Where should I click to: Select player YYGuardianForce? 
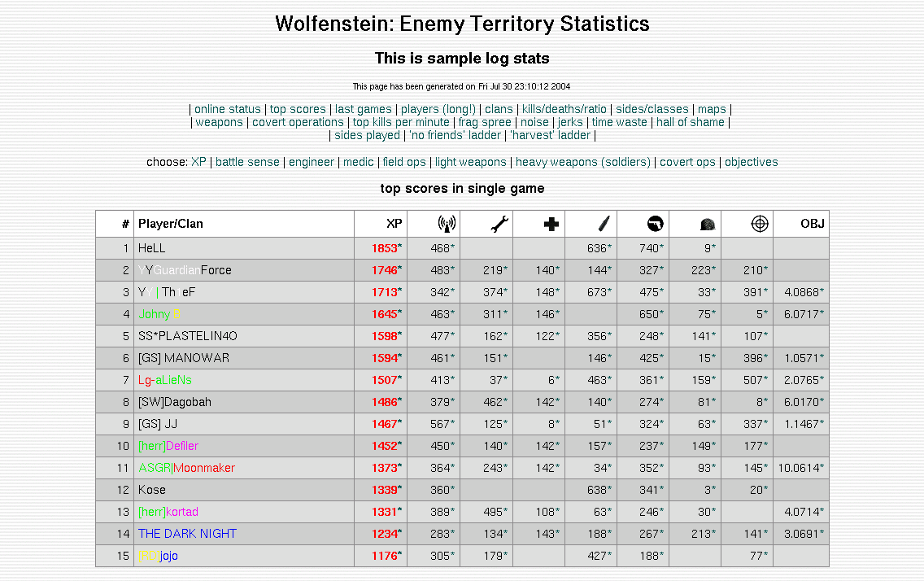185,270
